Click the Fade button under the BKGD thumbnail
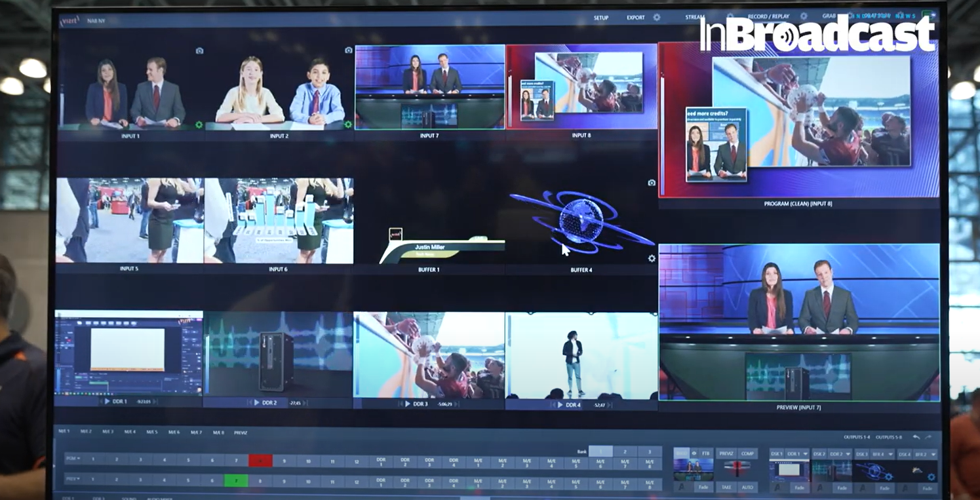Viewport: 980px width, 500px height. 703,487
